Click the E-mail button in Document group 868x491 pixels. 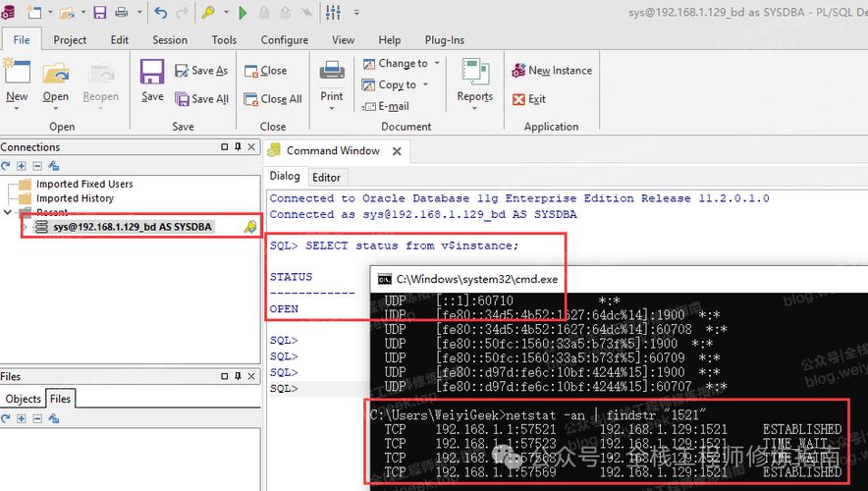[x=385, y=106]
